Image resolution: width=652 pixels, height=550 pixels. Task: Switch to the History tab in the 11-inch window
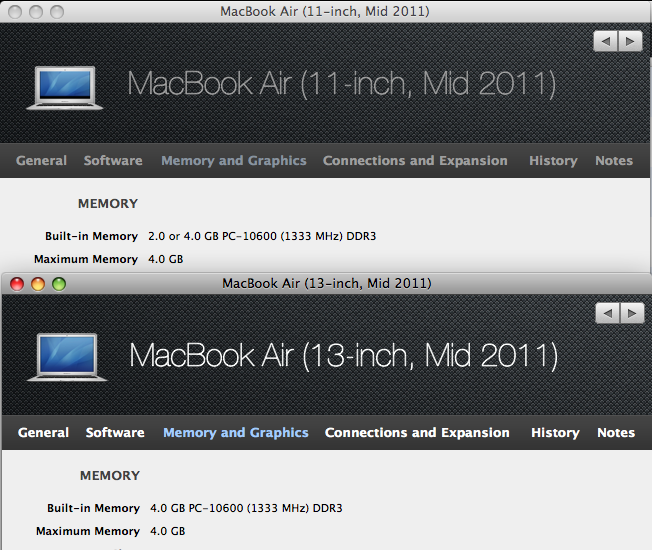click(x=553, y=160)
